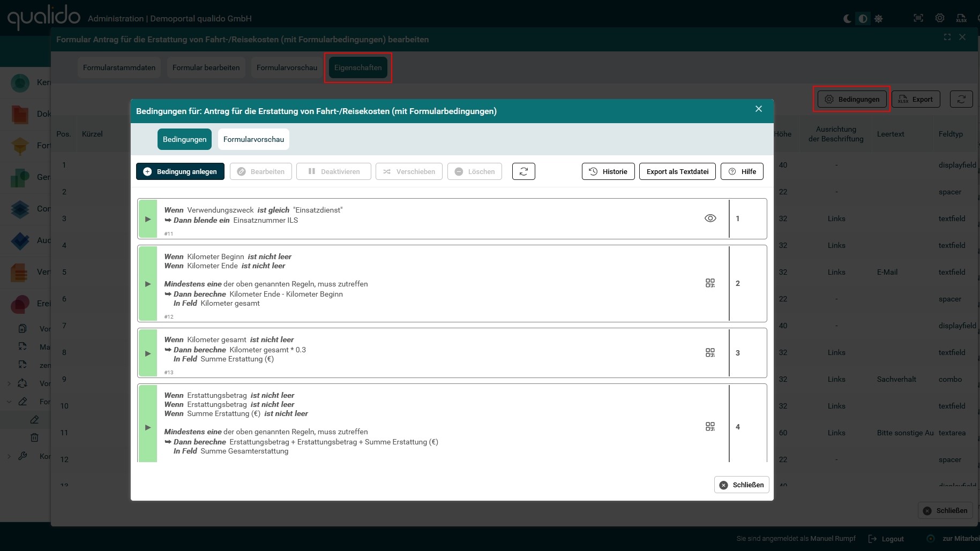Open the green circle sidebar module
Image resolution: width=980 pixels, height=551 pixels.
[x=20, y=82]
